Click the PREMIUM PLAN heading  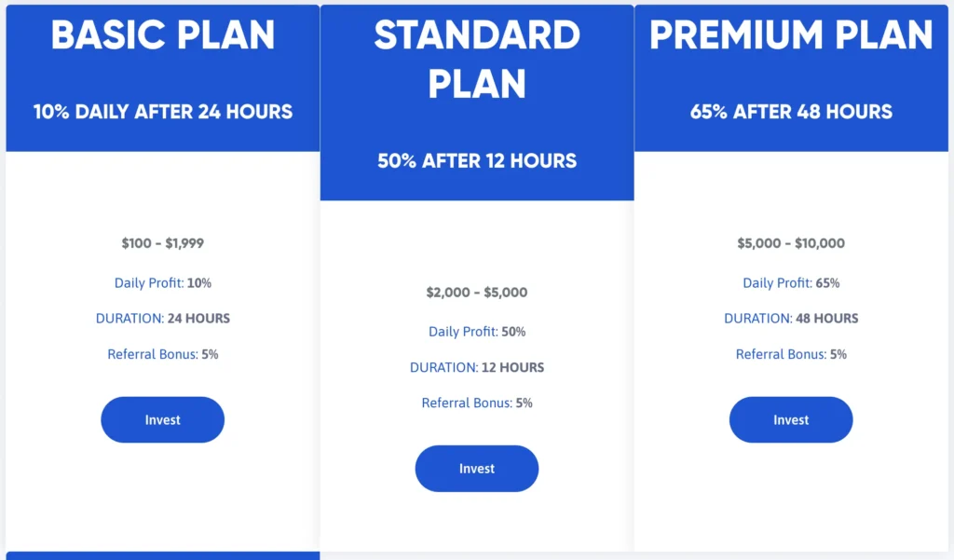click(x=791, y=36)
